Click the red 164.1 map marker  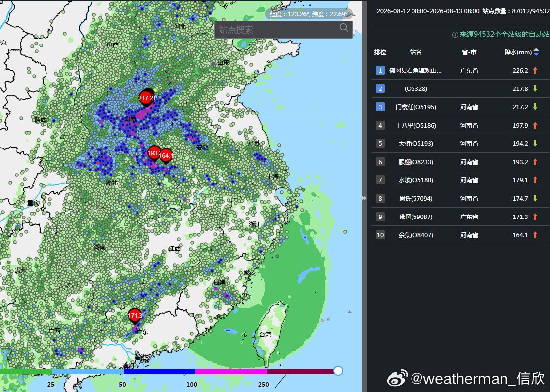[166, 156]
